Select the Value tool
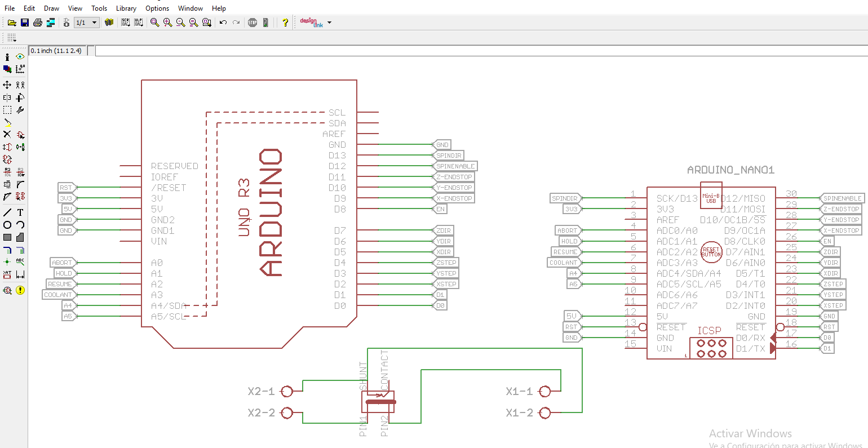Screen dimensions: 868x448 click(20, 172)
